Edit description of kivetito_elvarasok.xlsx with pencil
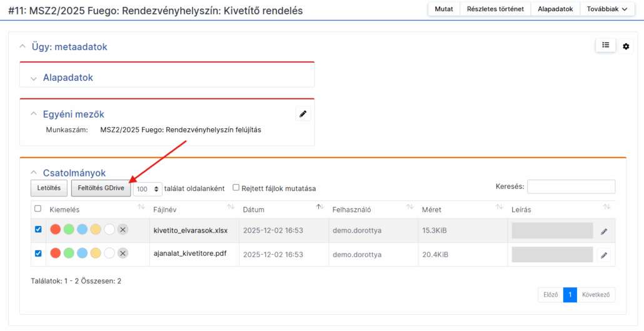The height and width of the screenshot is (331, 644). (x=604, y=231)
